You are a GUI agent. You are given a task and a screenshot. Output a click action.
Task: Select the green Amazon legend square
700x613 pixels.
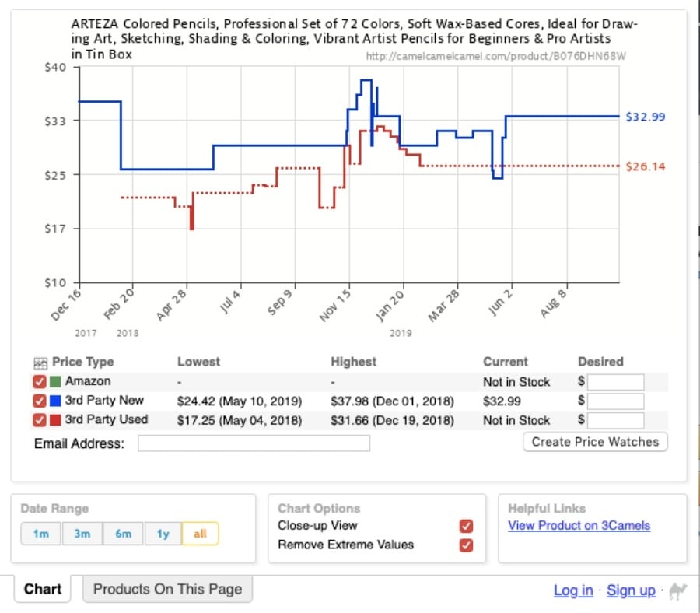[54, 381]
